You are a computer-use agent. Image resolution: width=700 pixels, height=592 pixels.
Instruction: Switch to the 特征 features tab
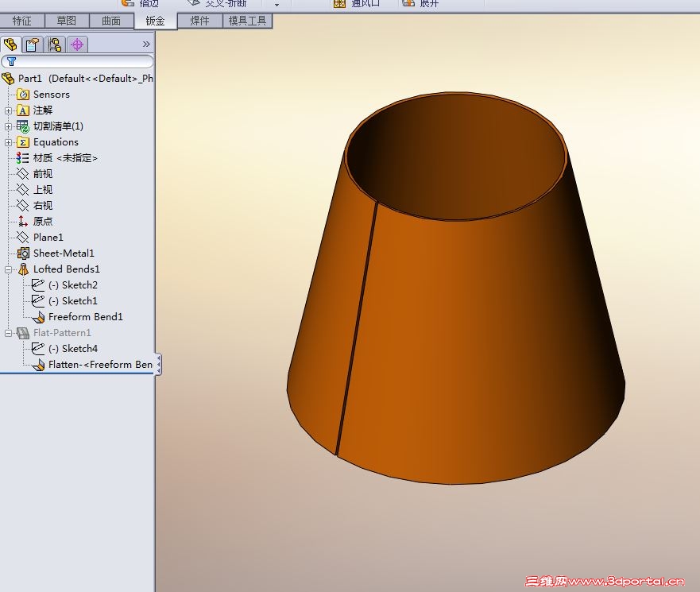(x=21, y=21)
